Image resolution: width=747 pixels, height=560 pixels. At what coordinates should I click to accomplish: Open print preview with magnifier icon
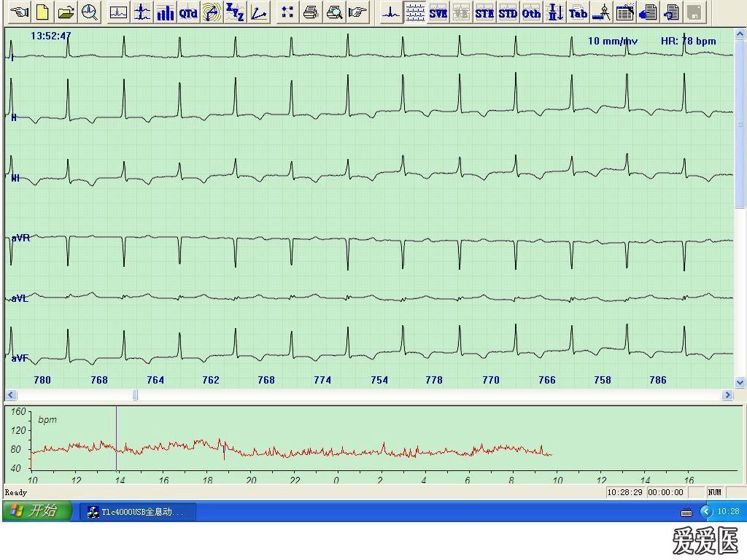(x=334, y=12)
